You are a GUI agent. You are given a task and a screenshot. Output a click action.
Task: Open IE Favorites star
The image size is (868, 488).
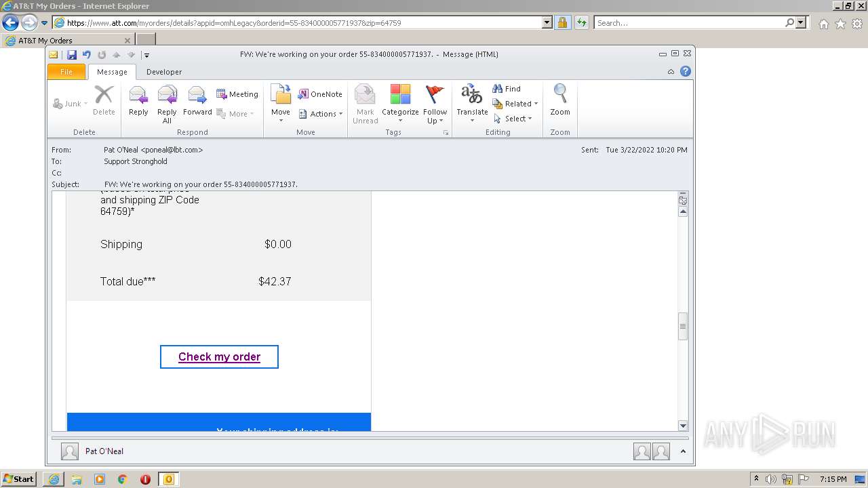pyautogui.click(x=840, y=24)
